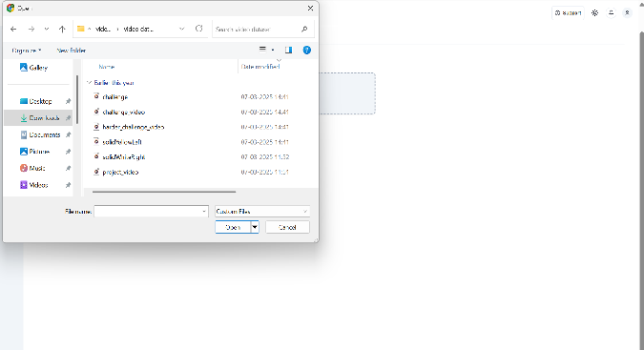Open Desktop in navigation pane
The width and height of the screenshot is (644, 350).
click(35, 101)
